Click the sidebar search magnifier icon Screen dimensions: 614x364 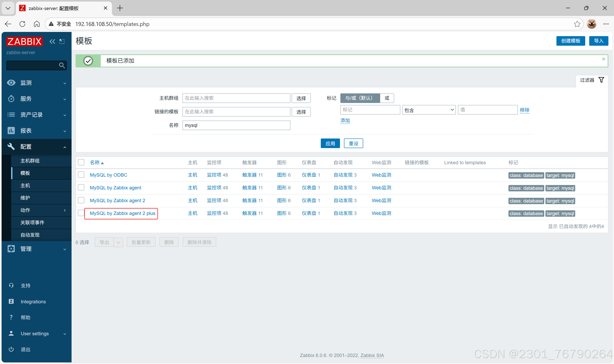(x=62, y=65)
